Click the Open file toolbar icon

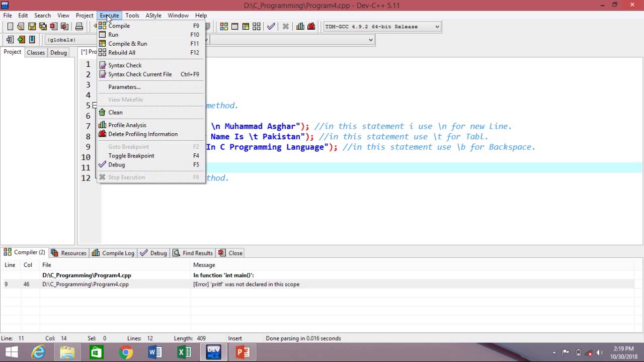point(21,27)
